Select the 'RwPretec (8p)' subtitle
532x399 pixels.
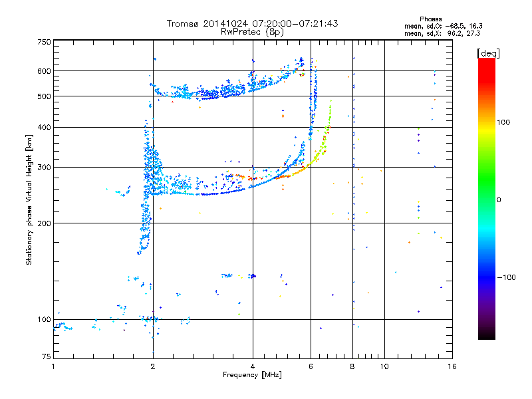[252, 32]
